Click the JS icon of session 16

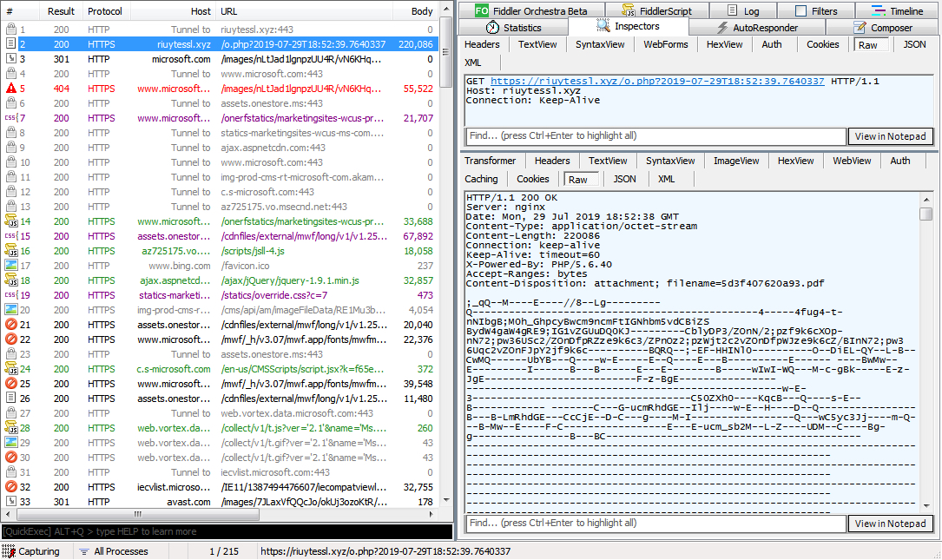click(x=10, y=251)
